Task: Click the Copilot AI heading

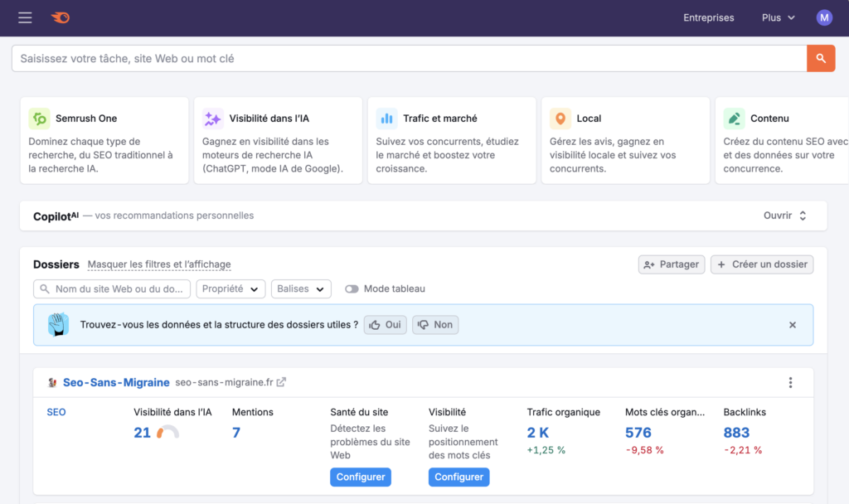Action: click(56, 216)
